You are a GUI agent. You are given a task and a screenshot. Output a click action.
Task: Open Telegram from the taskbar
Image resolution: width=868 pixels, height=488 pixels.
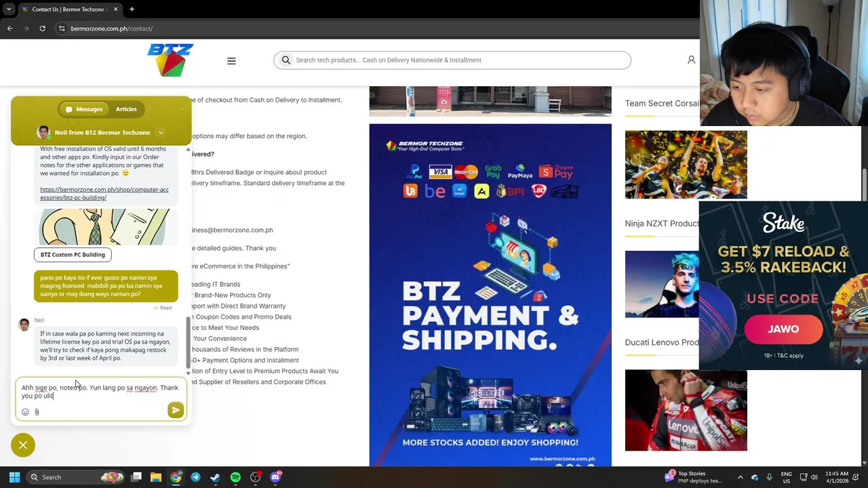195,477
